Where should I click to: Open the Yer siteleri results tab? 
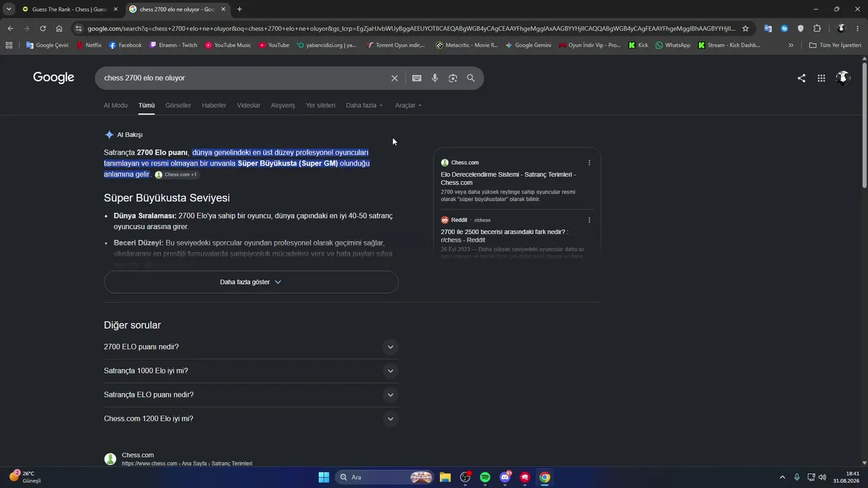321,106
